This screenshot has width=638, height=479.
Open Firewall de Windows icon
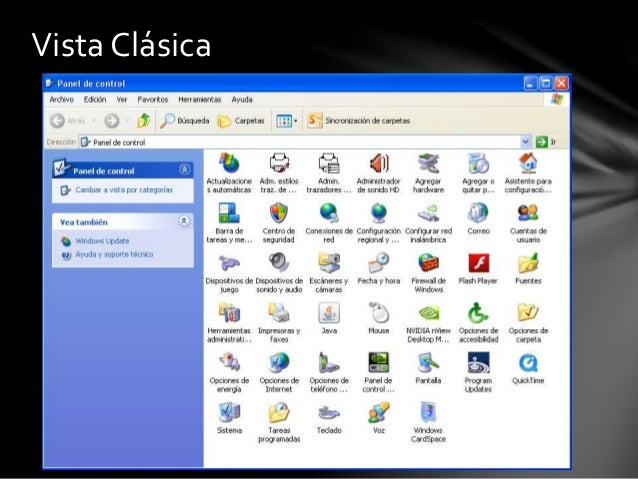click(428, 263)
